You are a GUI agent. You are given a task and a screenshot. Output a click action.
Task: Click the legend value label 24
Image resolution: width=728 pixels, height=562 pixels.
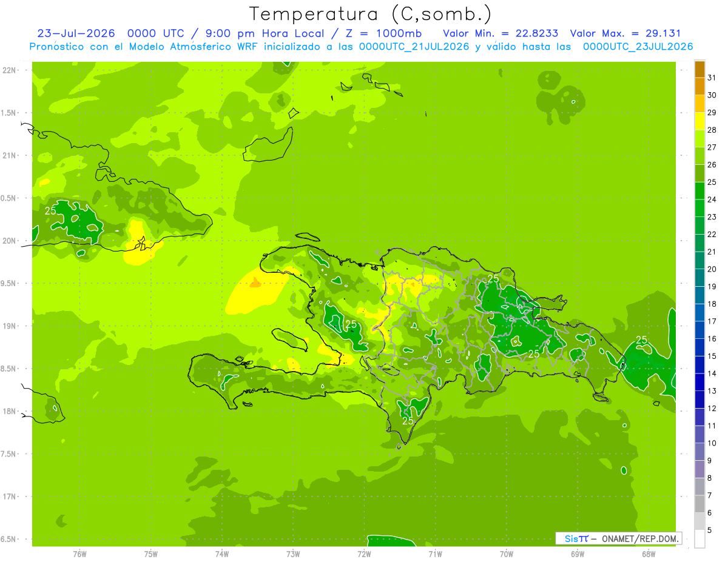coord(712,199)
